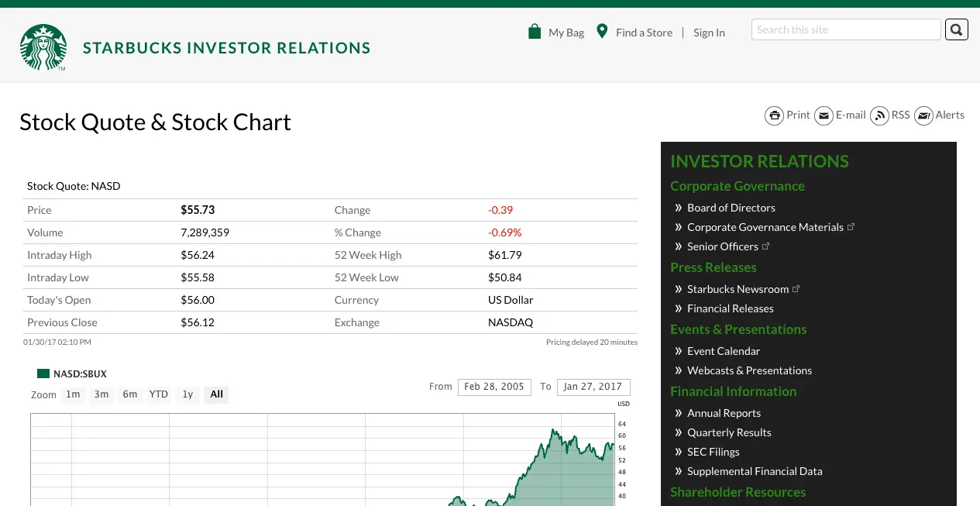This screenshot has height=506, width=980.
Task: Open Quarterly Results link
Action: point(729,432)
